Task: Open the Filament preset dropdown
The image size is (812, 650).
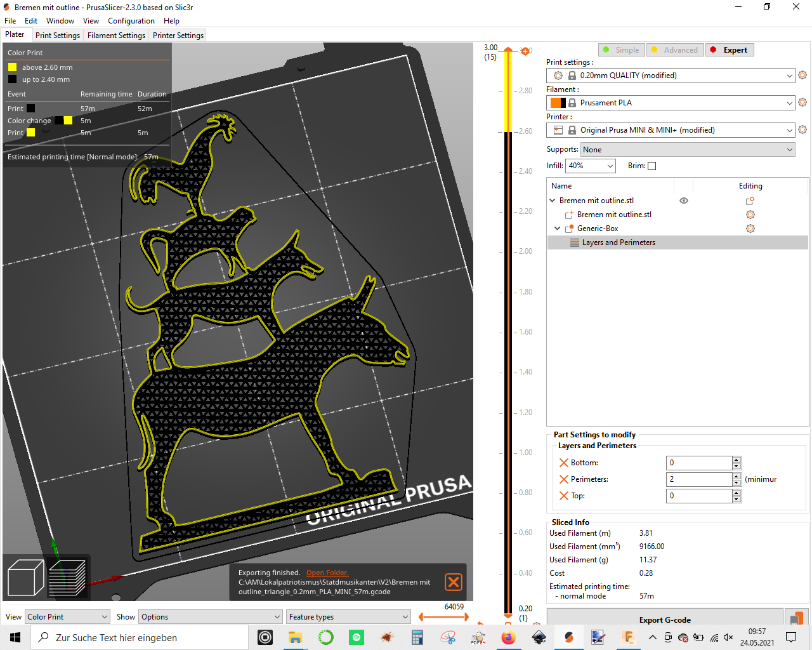Action: click(x=671, y=103)
